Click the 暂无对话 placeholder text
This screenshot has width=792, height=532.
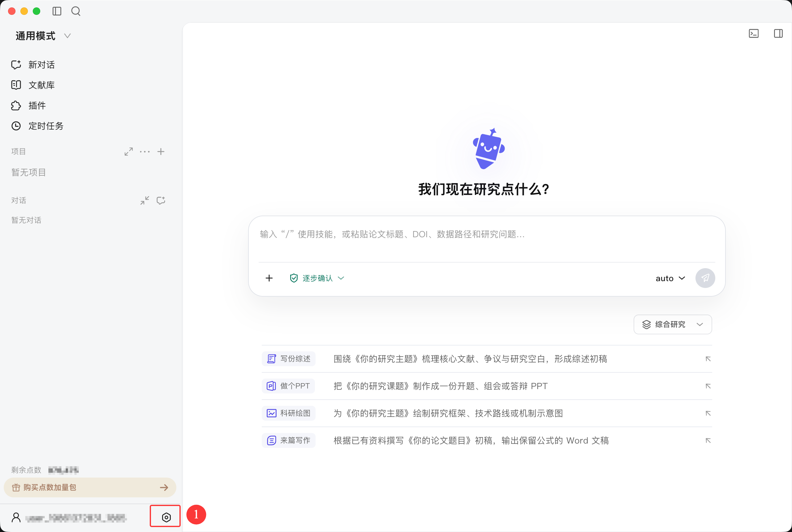click(26, 220)
